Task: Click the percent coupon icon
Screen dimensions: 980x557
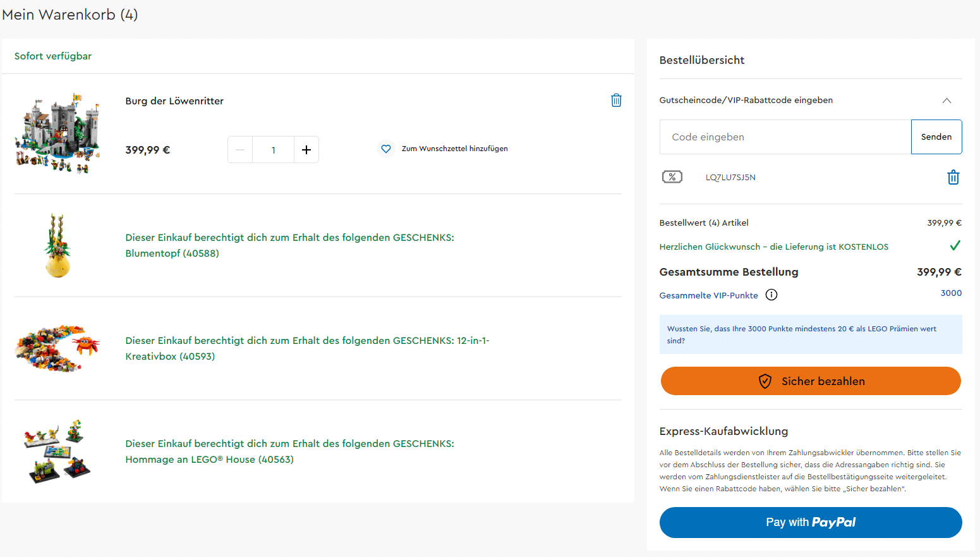Action: (x=672, y=177)
